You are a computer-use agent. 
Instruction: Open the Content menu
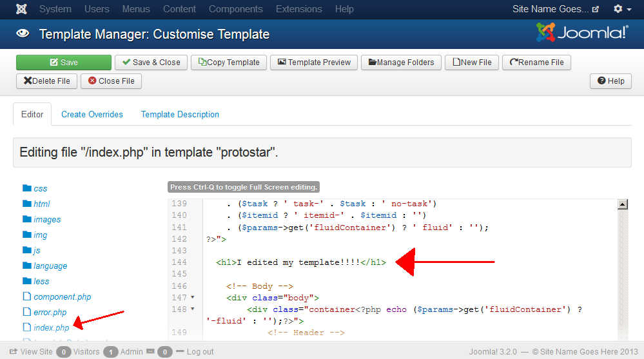tap(179, 9)
